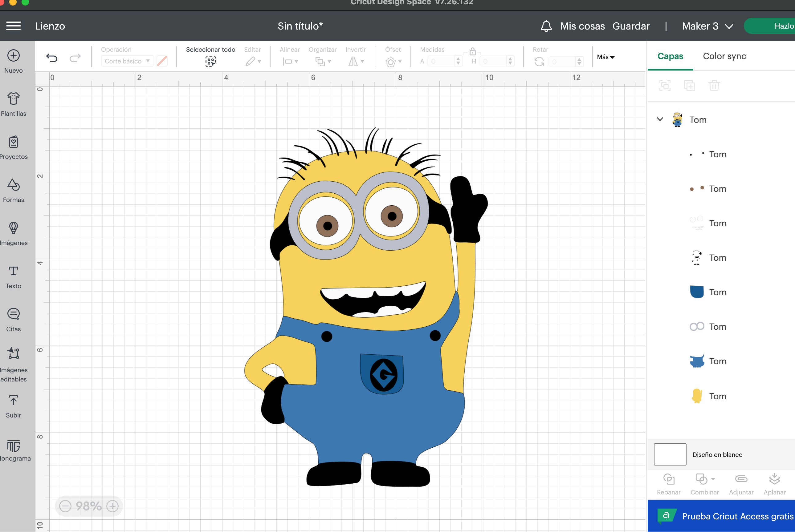Click the undo arrow

coord(52,58)
